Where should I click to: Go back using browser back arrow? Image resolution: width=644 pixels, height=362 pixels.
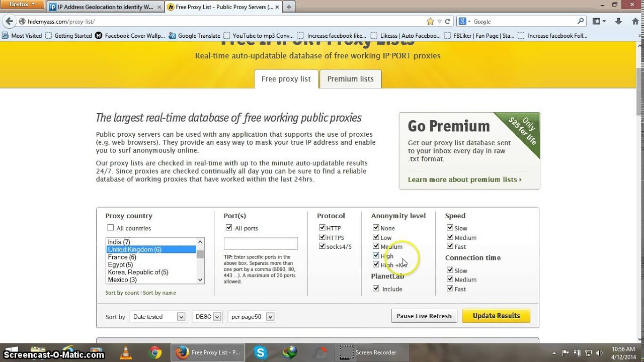(x=9, y=22)
